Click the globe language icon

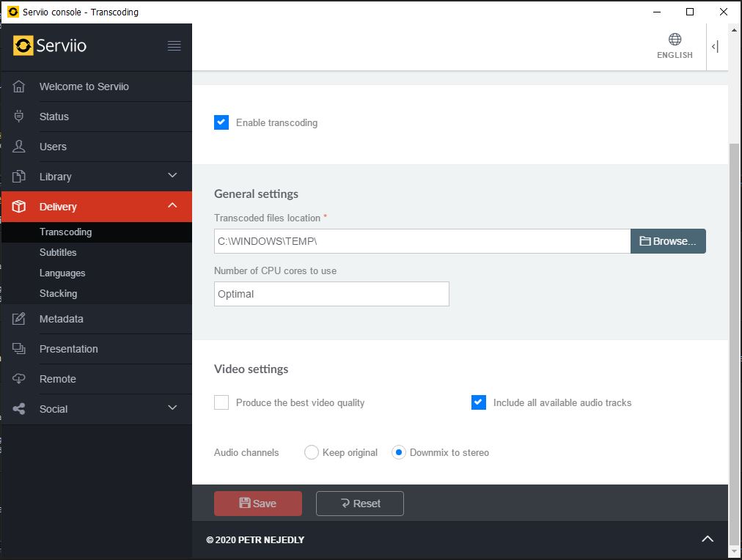pos(675,40)
